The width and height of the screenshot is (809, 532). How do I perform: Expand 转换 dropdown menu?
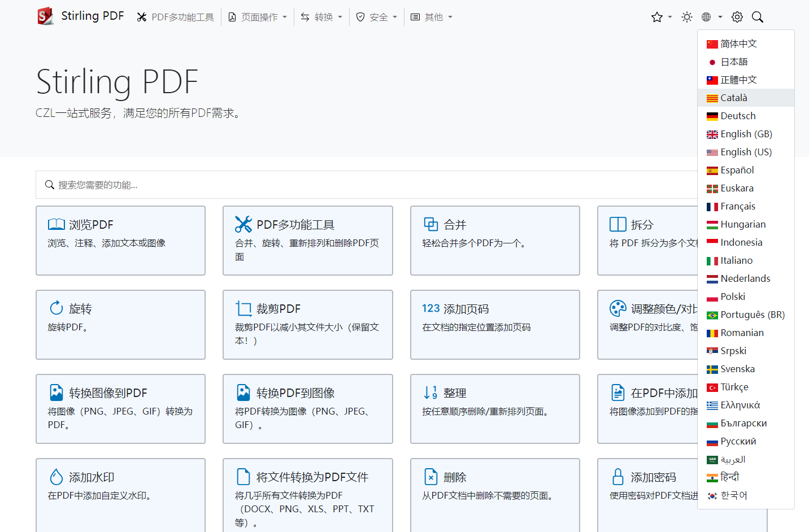pos(321,17)
